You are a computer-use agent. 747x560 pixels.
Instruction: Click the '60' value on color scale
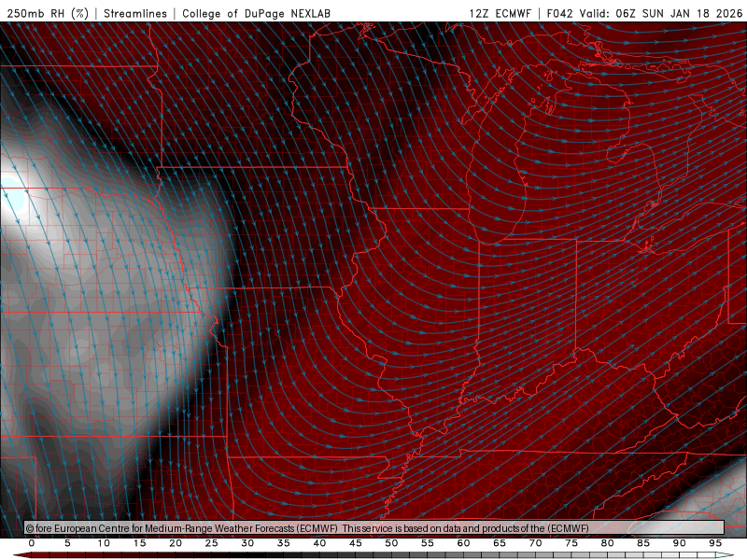tap(463, 543)
